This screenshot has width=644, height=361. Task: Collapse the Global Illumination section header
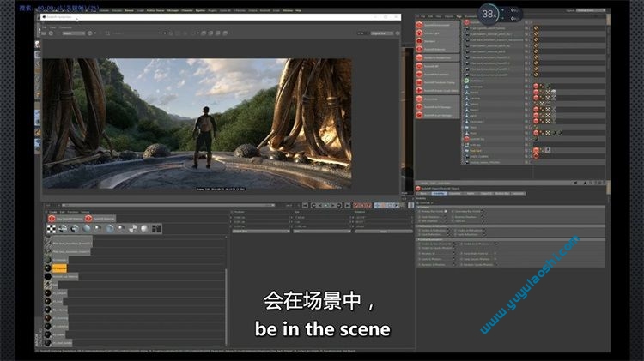coord(511,239)
